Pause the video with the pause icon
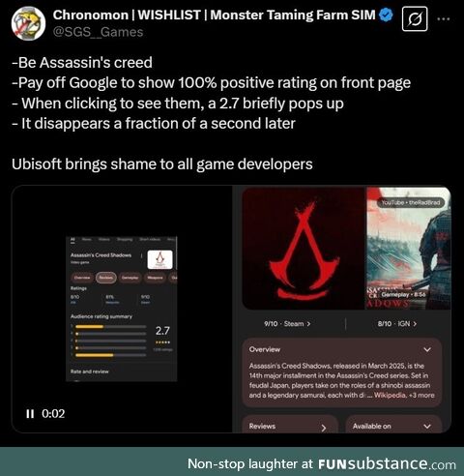 30,414
